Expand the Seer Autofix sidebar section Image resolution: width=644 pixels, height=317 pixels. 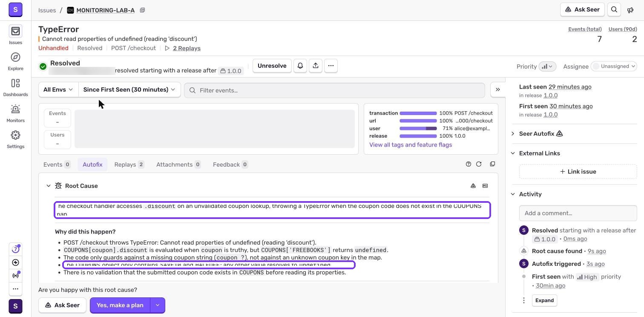513,134
